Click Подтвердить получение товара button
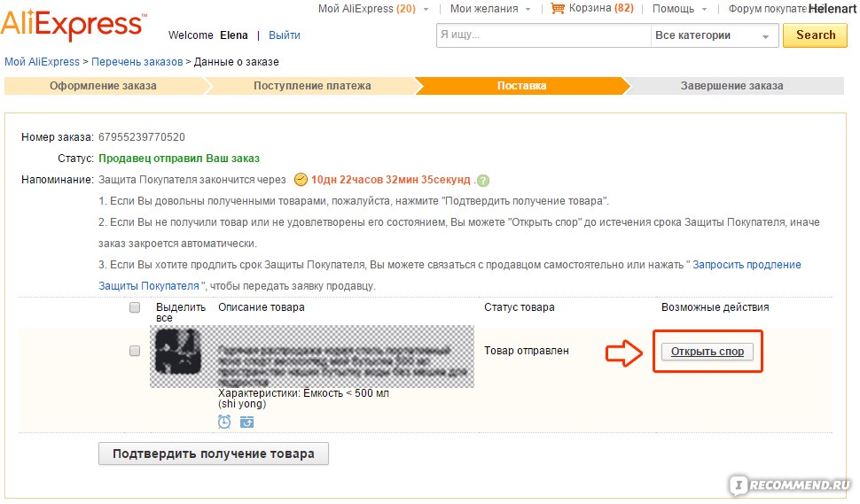The height and width of the screenshot is (504, 860). point(213,454)
